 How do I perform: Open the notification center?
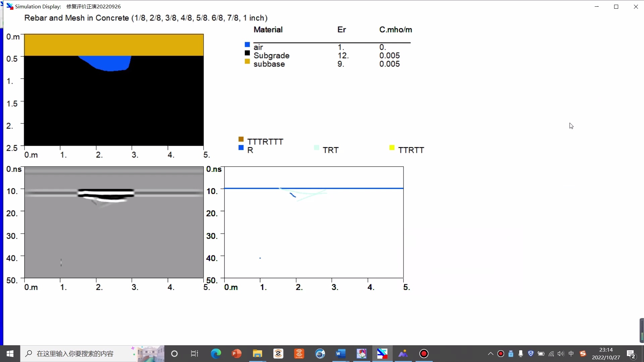click(631, 354)
